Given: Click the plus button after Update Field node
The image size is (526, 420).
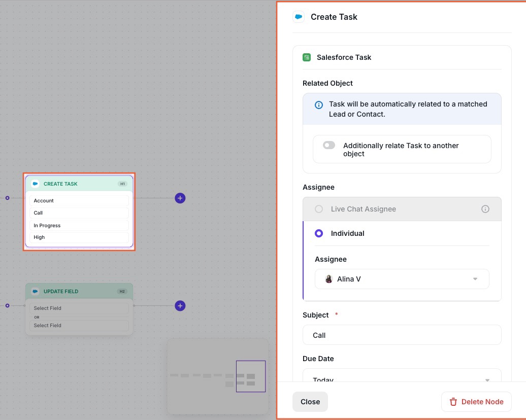Looking at the screenshot, I should pos(180,306).
